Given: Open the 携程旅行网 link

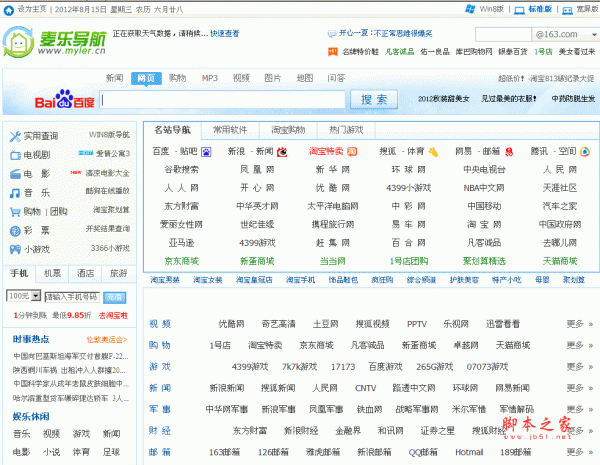Looking at the screenshot, I should pos(333,225).
